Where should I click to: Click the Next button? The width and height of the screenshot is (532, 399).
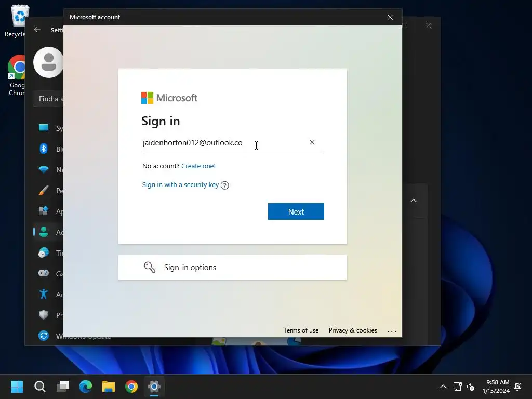(x=296, y=211)
